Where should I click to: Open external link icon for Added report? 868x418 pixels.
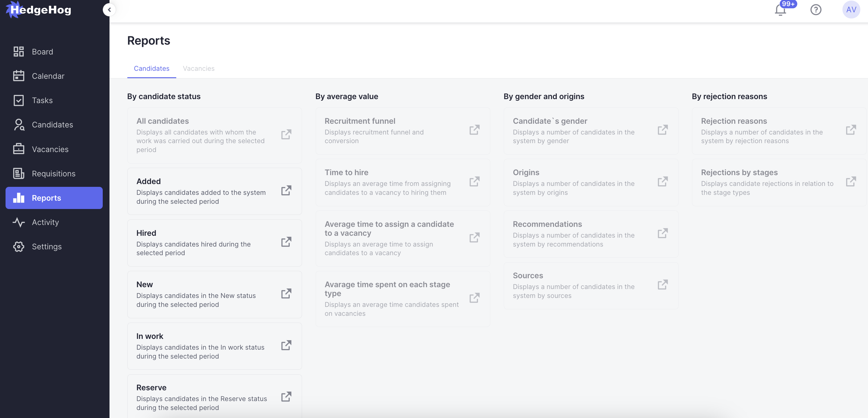286,191
